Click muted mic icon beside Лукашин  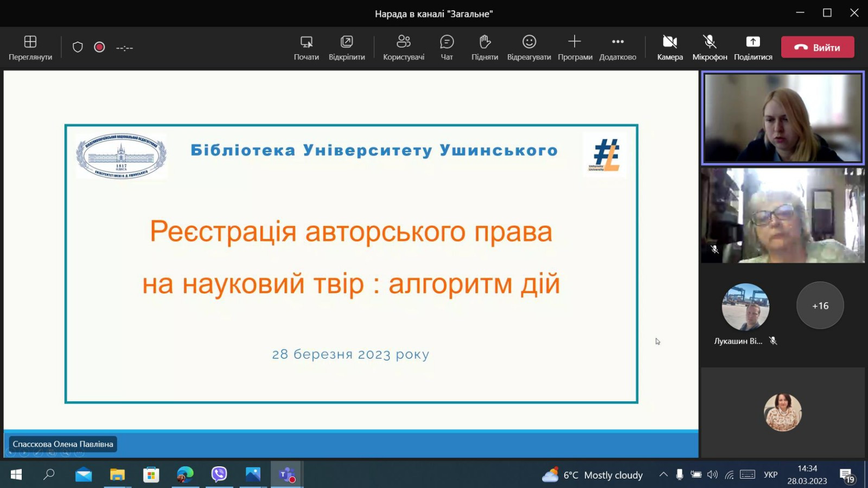[773, 341]
